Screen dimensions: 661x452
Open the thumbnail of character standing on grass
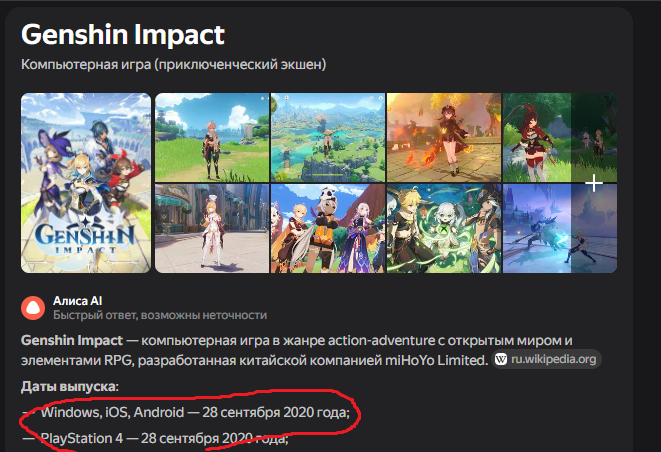212,137
